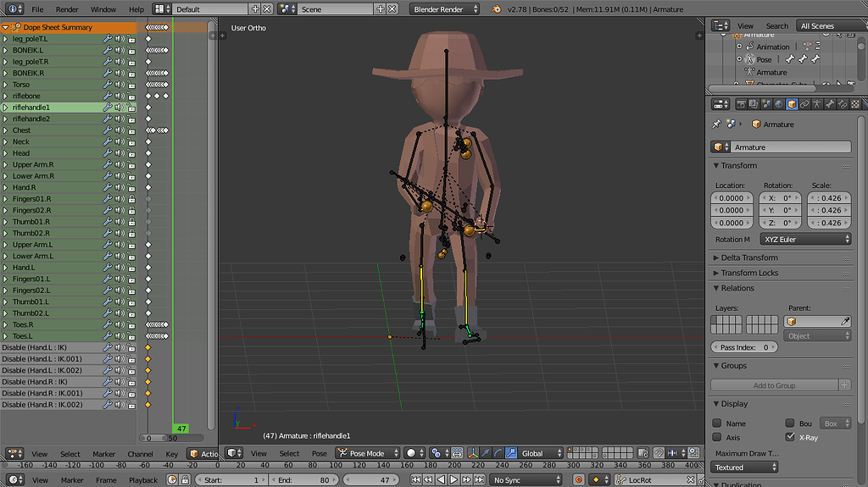868x487 pixels.
Task: Open the Blender Render engine dropdown
Action: (x=444, y=8)
